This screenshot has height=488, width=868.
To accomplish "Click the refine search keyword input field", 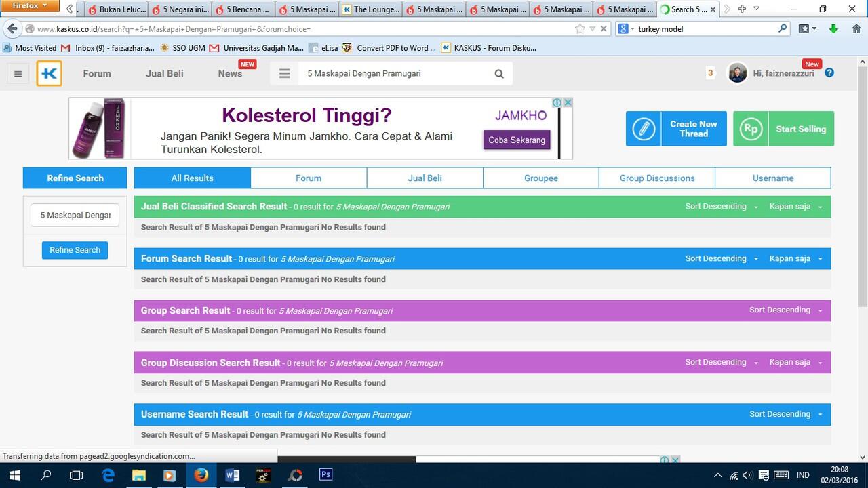I will [75, 215].
